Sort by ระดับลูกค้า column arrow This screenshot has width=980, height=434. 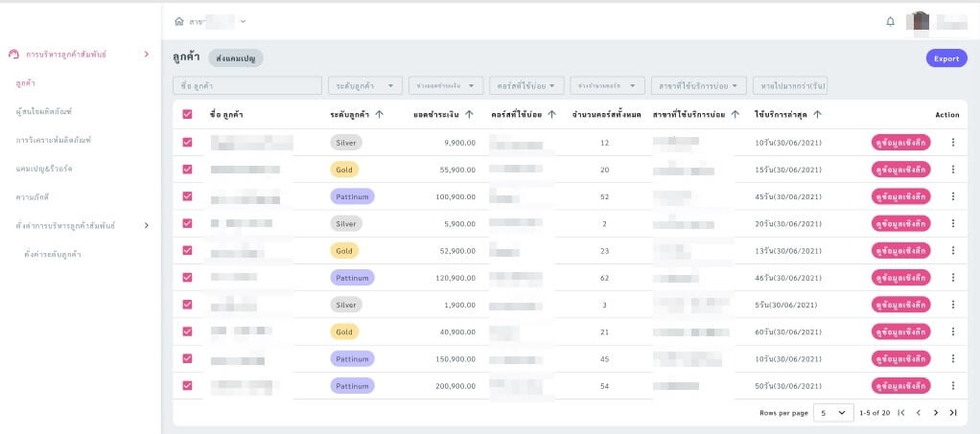tap(380, 114)
